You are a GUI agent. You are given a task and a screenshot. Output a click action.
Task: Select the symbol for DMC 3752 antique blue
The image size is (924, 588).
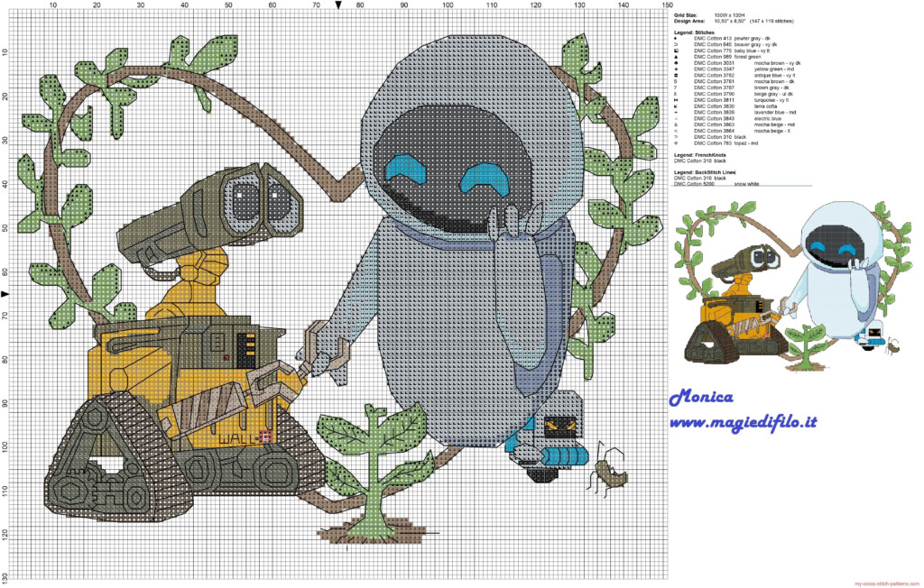click(x=676, y=76)
